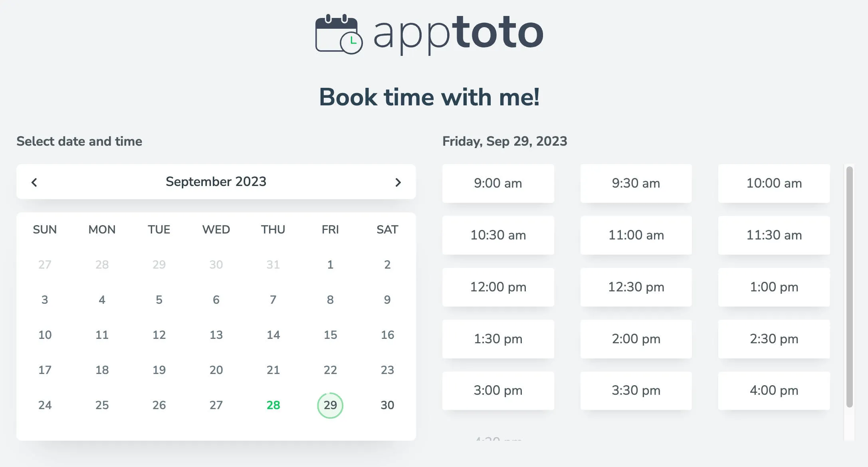Click the apptoto calendar logo icon
The height and width of the screenshot is (467, 868).
pyautogui.click(x=338, y=33)
